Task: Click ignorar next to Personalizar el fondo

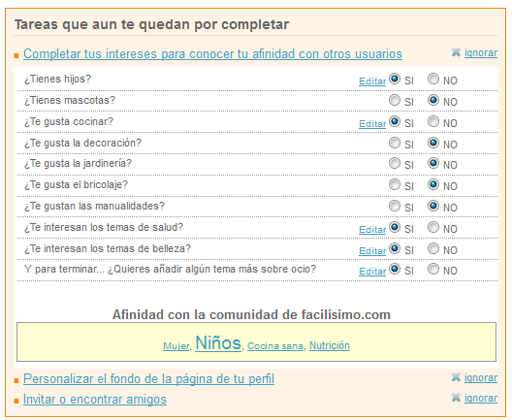Action: [481, 378]
